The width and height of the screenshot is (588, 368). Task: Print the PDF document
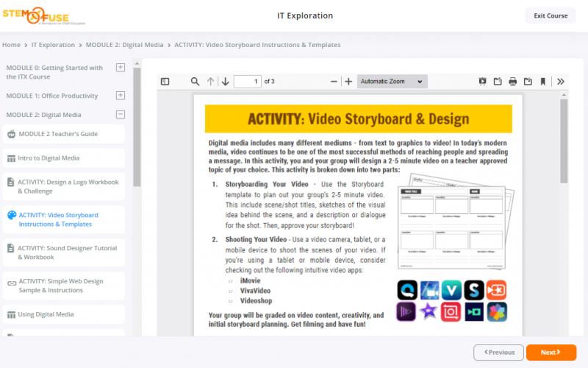click(512, 82)
